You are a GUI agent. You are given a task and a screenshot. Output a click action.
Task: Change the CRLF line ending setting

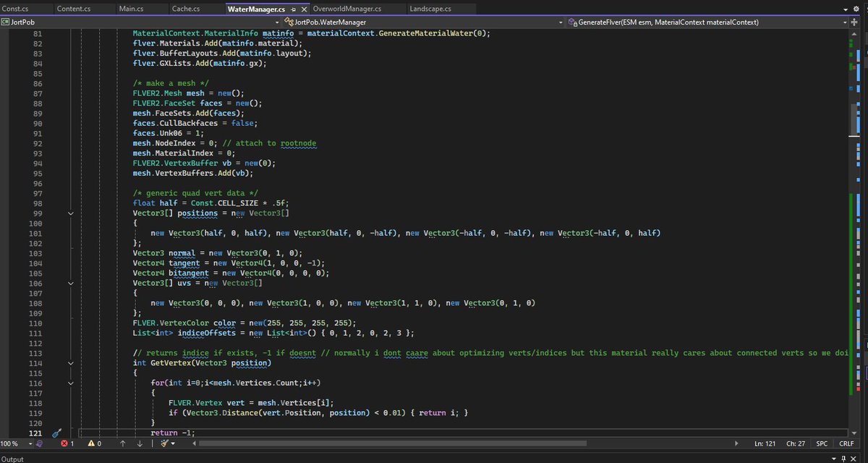click(x=847, y=443)
